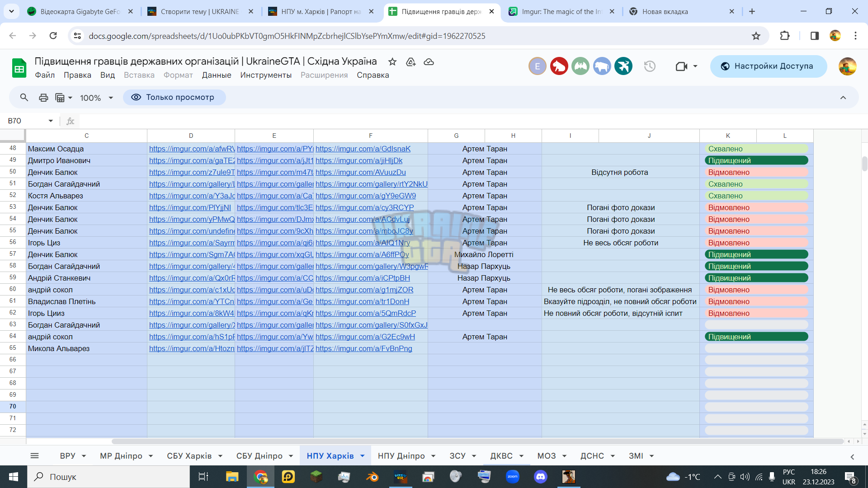Open Zoom from the taskbar
This screenshot has width=868, height=488.
[512, 477]
